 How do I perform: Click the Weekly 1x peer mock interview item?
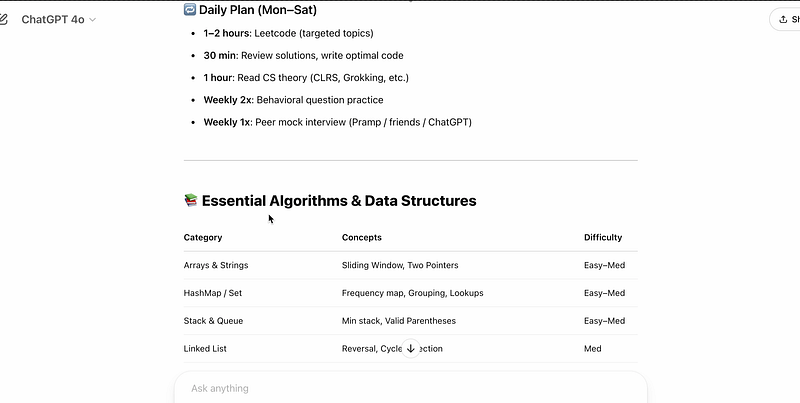click(337, 122)
